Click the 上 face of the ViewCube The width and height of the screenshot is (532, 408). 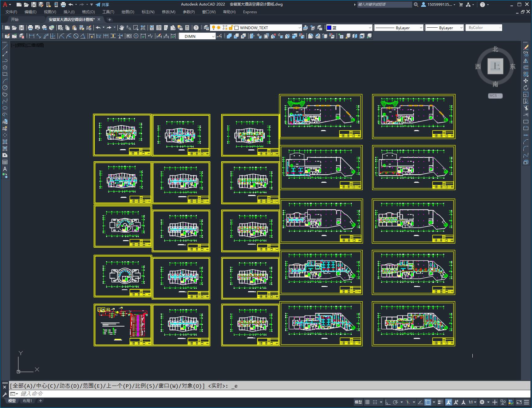tap(495, 66)
